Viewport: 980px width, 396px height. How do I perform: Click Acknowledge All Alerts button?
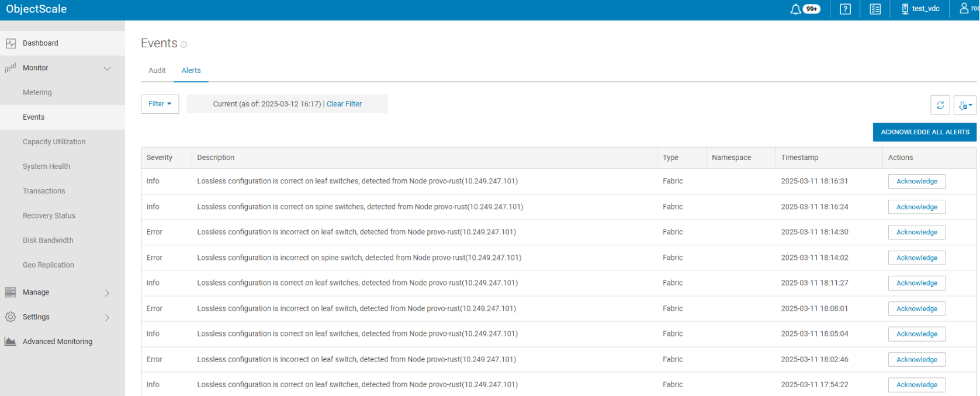coord(924,132)
